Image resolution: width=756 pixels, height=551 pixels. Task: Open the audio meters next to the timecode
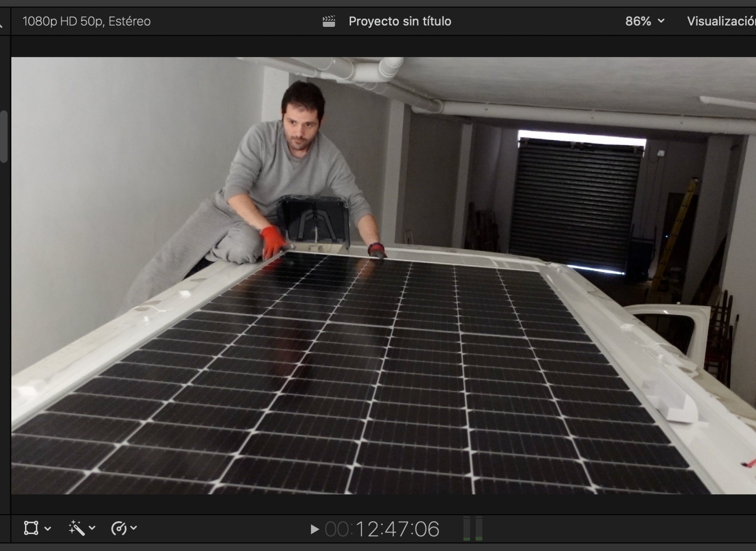(472, 528)
